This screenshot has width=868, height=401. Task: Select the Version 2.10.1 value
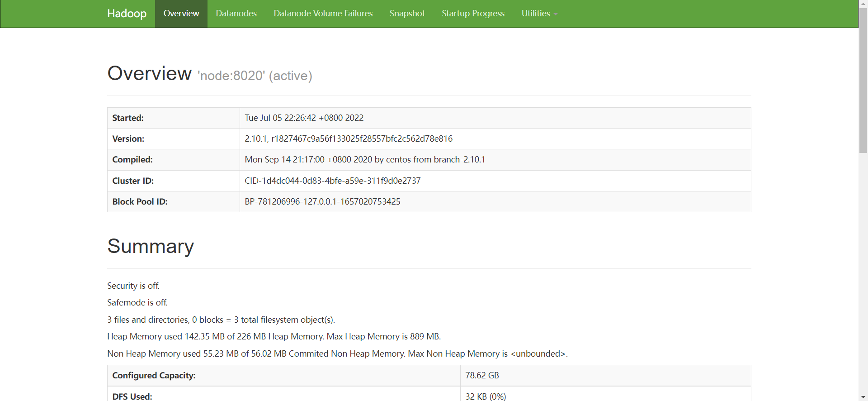(x=349, y=139)
